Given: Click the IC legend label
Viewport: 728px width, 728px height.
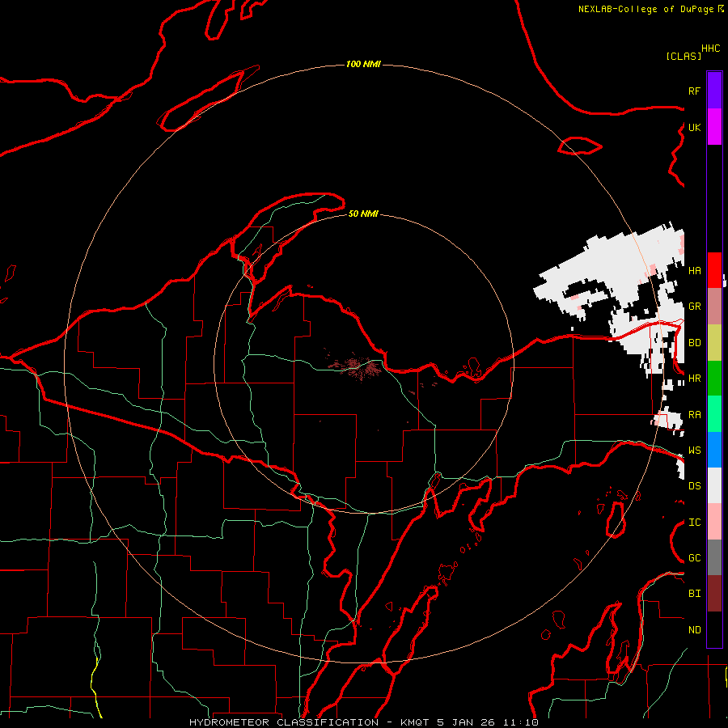Looking at the screenshot, I should click(x=694, y=523).
